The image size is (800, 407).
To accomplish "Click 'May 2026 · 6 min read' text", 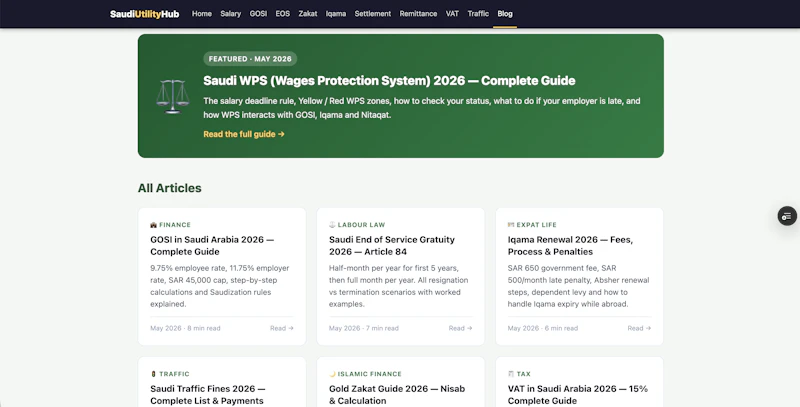I will tap(542, 328).
